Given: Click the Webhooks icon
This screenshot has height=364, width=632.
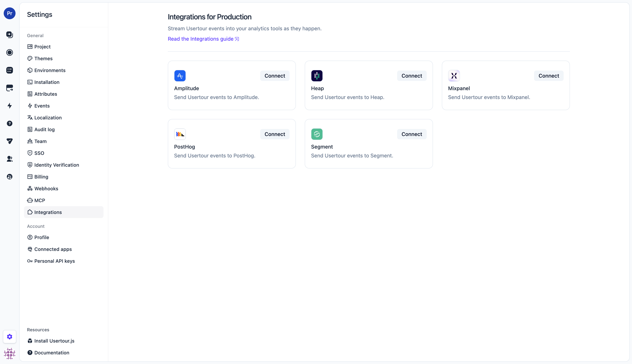Looking at the screenshot, I should click(30, 188).
